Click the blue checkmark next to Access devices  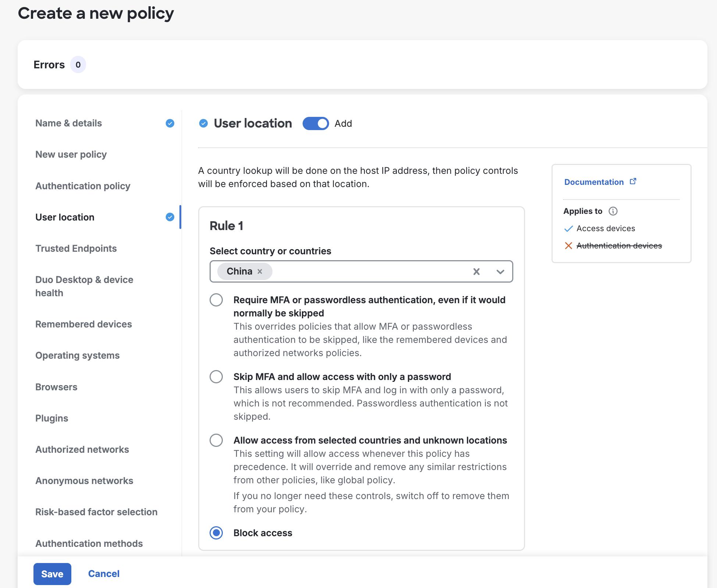pos(568,228)
